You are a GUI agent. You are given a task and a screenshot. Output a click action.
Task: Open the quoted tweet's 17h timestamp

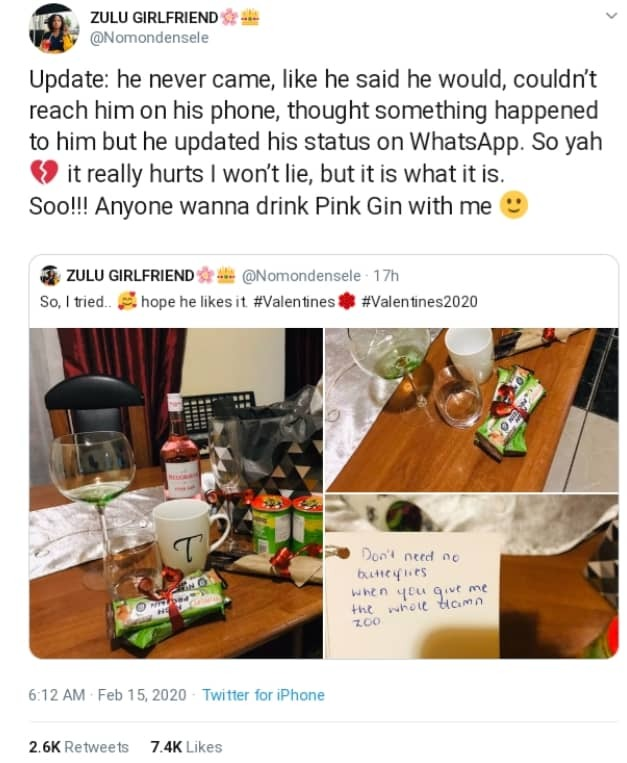[x=386, y=276]
